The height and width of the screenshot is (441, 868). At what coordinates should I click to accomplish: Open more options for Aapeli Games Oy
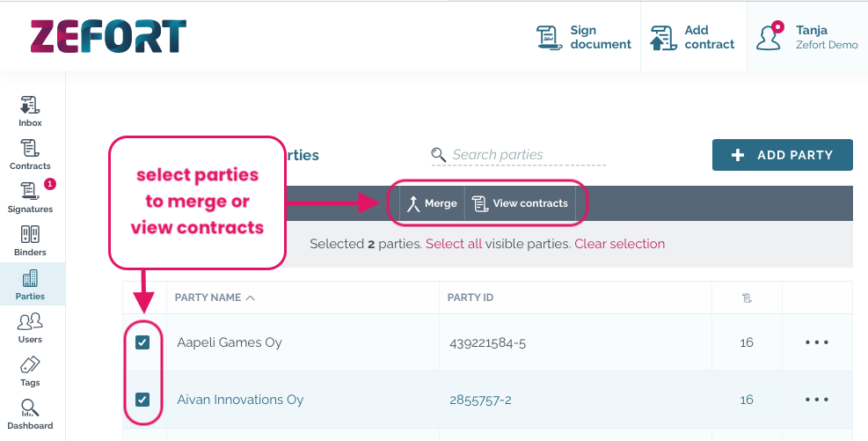816,342
